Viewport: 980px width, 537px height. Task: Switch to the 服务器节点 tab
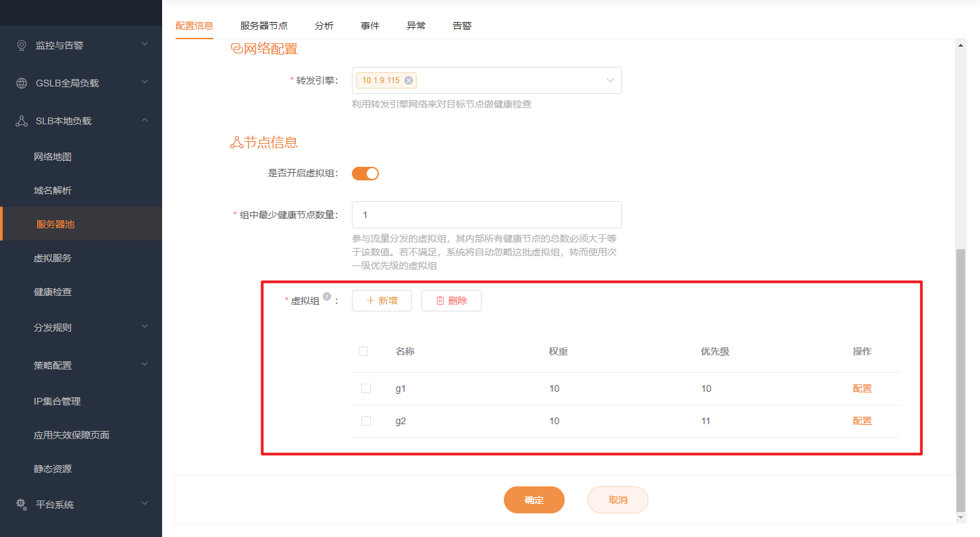[x=264, y=26]
